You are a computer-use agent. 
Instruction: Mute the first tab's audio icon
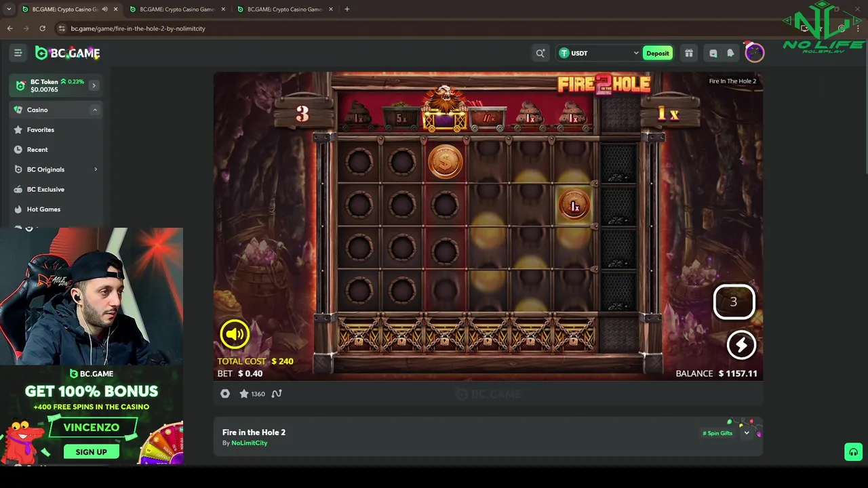pyautogui.click(x=104, y=9)
